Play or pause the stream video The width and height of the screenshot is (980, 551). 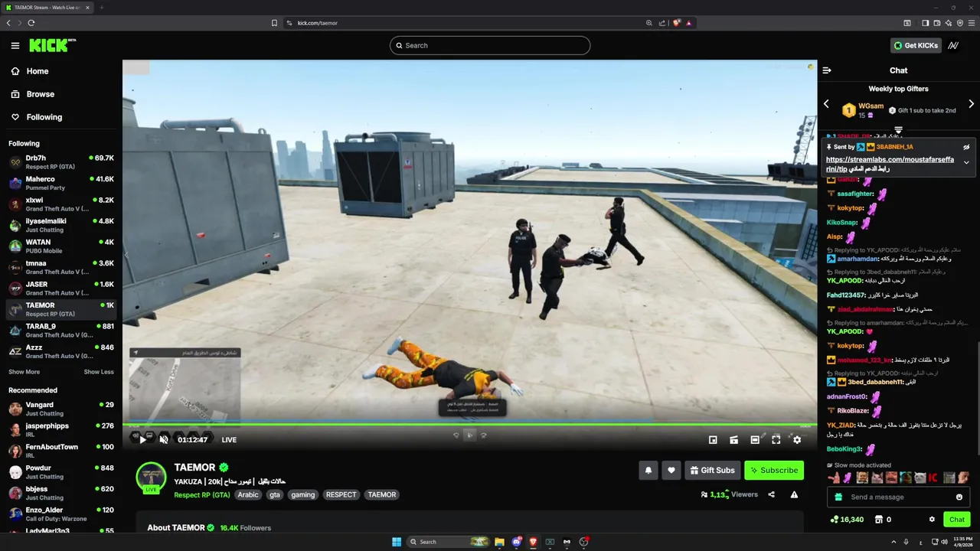click(x=142, y=439)
